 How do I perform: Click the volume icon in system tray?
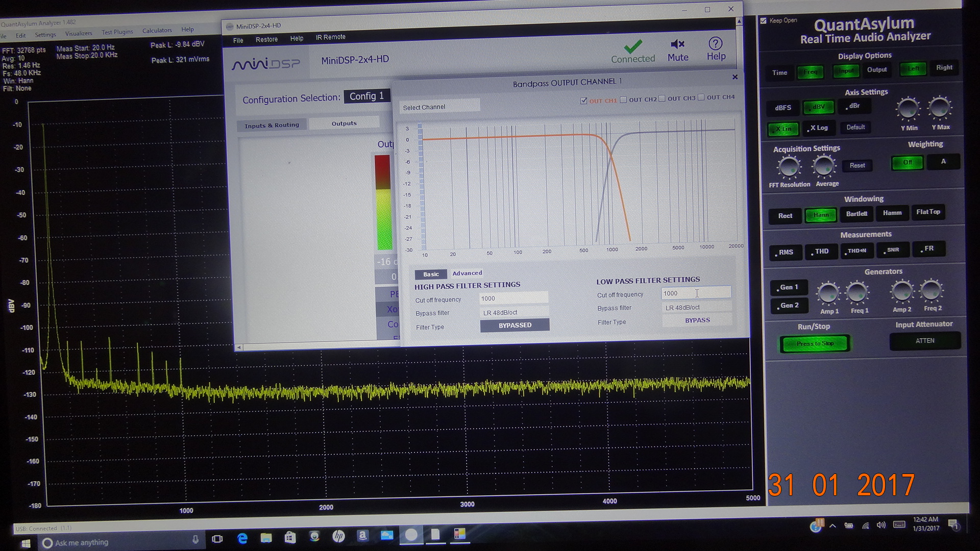coord(881,525)
